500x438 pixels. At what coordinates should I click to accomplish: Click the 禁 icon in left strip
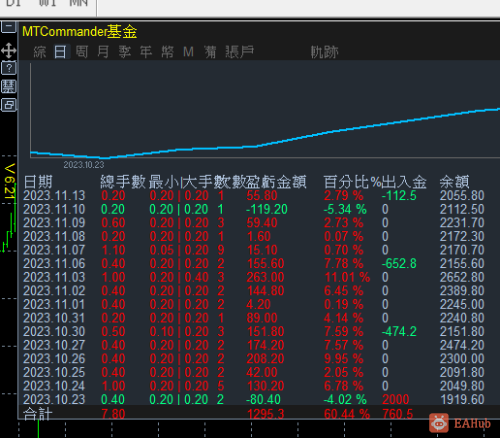(x=9, y=86)
